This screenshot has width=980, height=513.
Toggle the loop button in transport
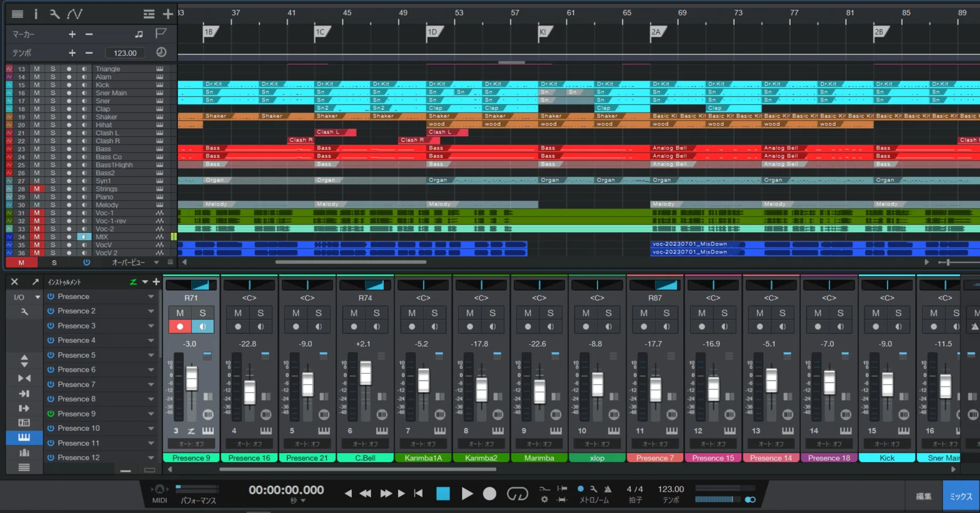[517, 494]
